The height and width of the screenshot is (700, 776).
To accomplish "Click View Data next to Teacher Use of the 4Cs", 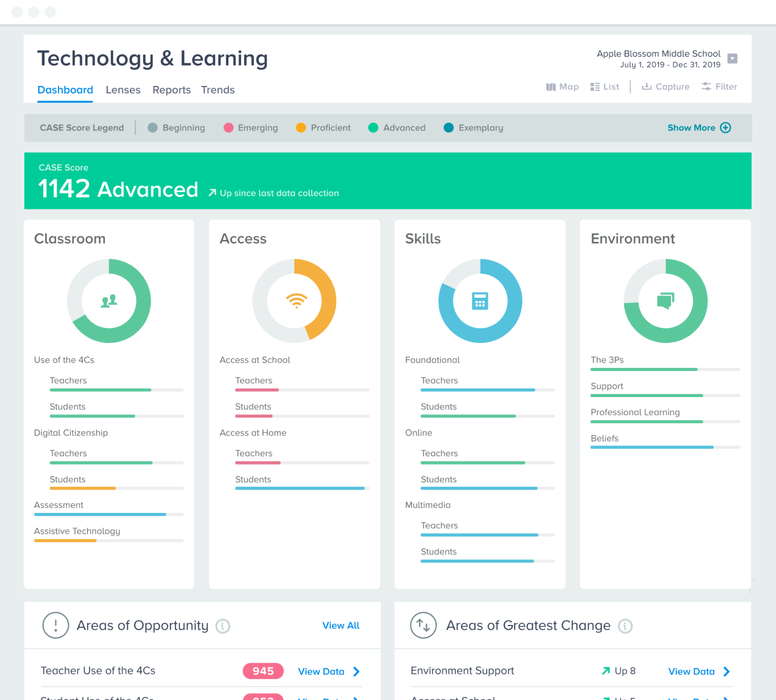I will (321, 671).
